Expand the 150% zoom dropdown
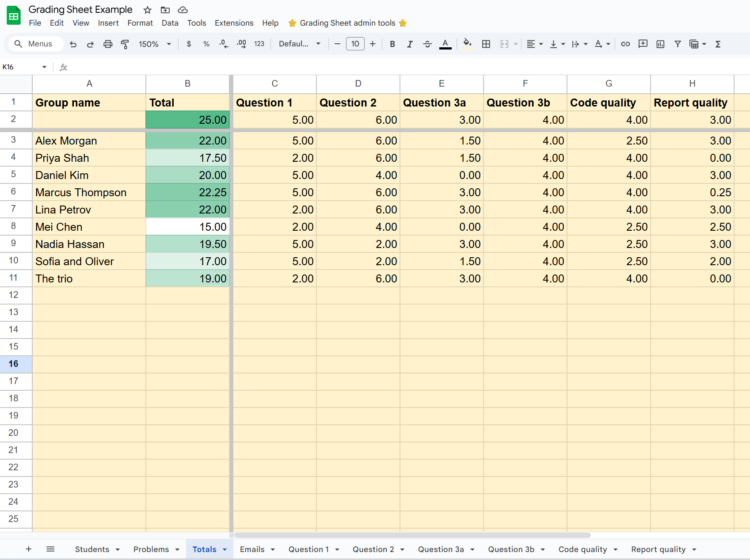The width and height of the screenshot is (750, 560). 155,44
